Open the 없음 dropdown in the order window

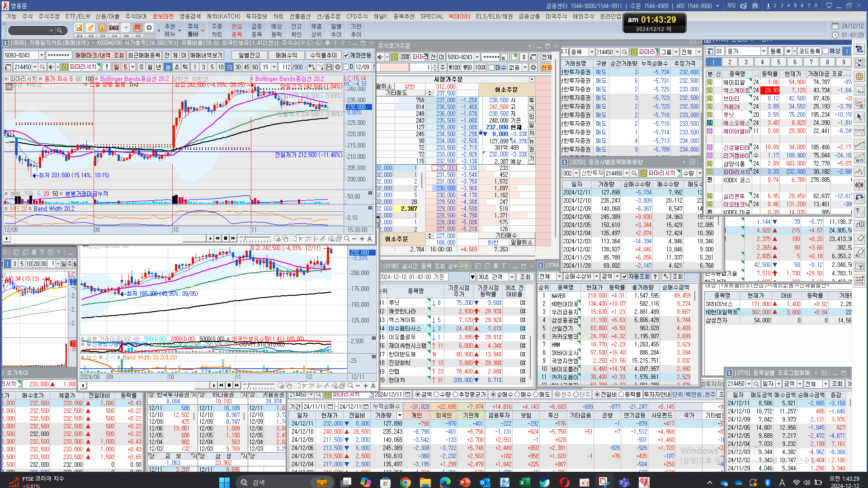pos(525,67)
